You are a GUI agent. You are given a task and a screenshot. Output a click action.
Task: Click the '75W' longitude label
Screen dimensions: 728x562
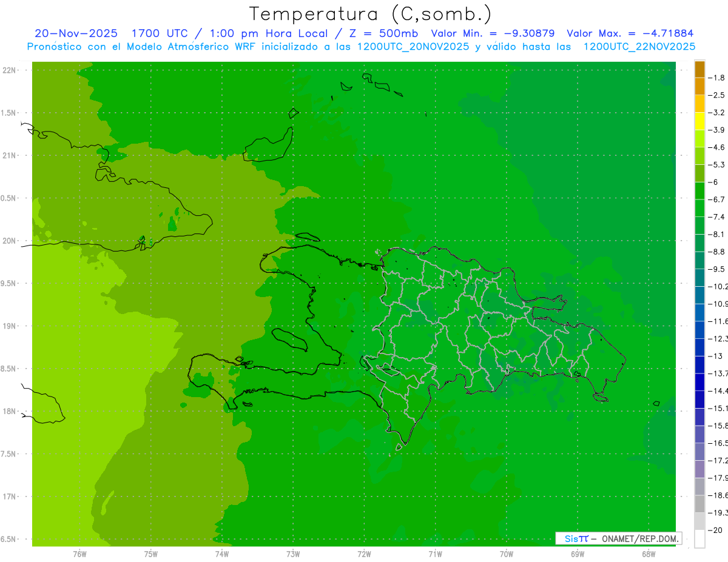[151, 554]
